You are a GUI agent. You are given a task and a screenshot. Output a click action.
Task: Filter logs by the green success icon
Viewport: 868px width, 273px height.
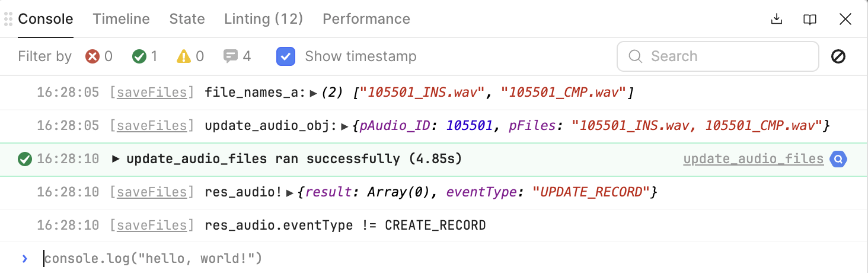[139, 56]
